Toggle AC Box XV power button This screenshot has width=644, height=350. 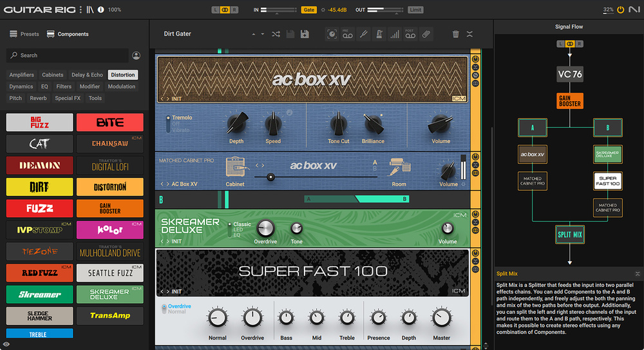click(x=475, y=59)
